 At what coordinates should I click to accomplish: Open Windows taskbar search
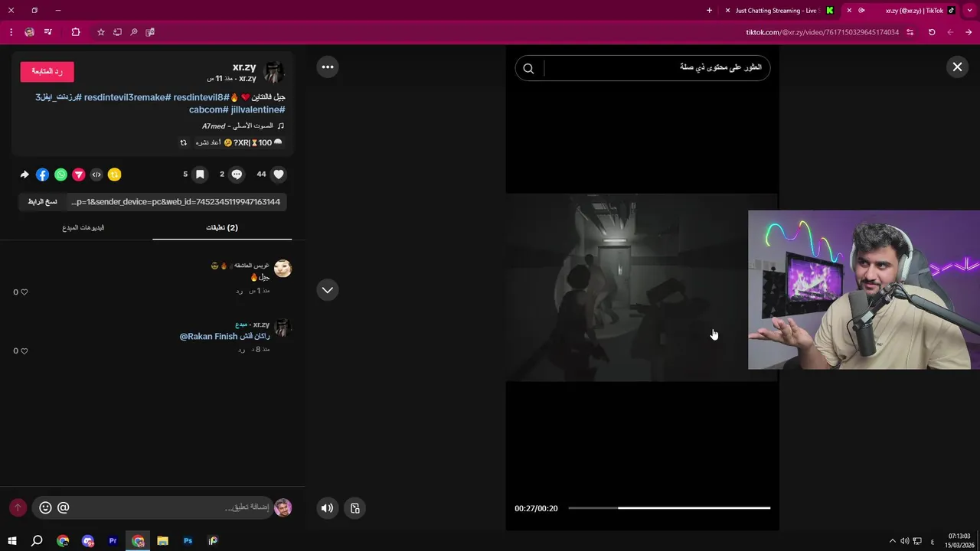coord(37,541)
